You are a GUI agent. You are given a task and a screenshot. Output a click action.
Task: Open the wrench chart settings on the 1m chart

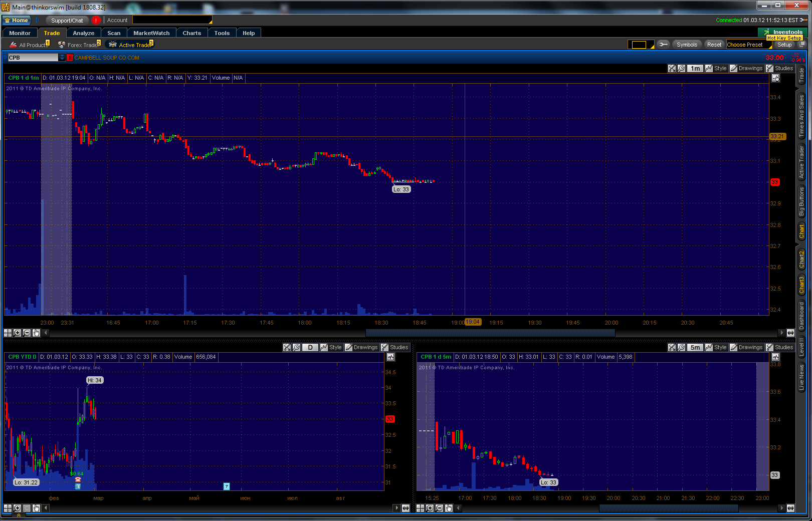(x=682, y=69)
